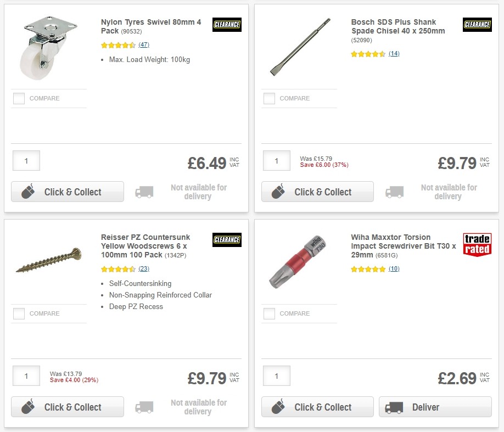The image size is (504, 432).
Task: Tick the Compare checkbox for the Bosch chisel
Action: pyautogui.click(x=269, y=98)
